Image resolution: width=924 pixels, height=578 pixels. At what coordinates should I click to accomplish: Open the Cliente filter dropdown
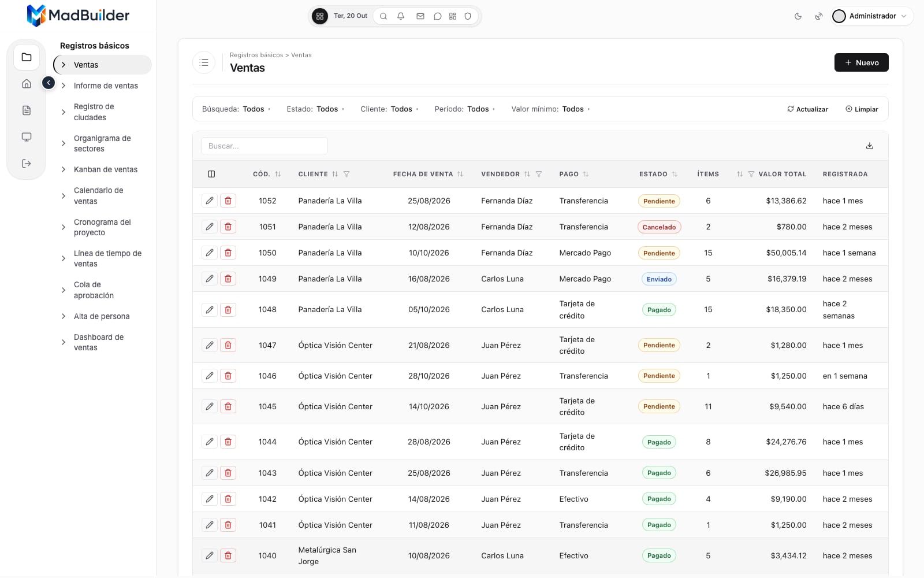(x=389, y=109)
